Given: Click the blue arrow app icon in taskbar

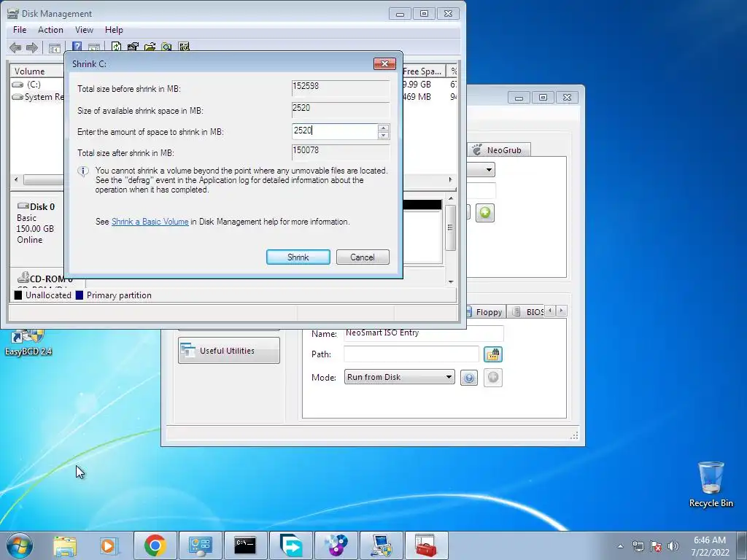Looking at the screenshot, I should click(290, 545).
